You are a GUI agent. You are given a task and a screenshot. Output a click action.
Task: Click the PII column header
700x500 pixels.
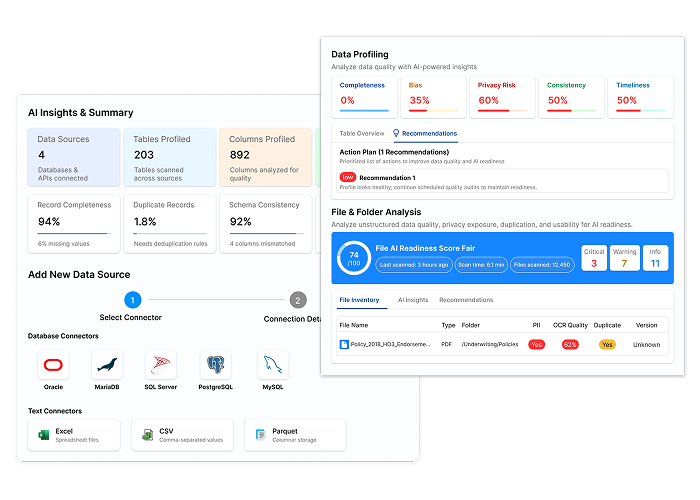537,325
